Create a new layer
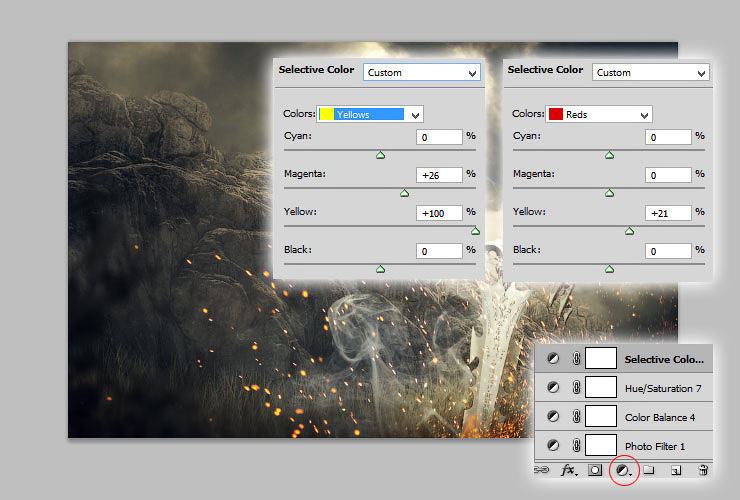740x500 pixels. (x=676, y=470)
